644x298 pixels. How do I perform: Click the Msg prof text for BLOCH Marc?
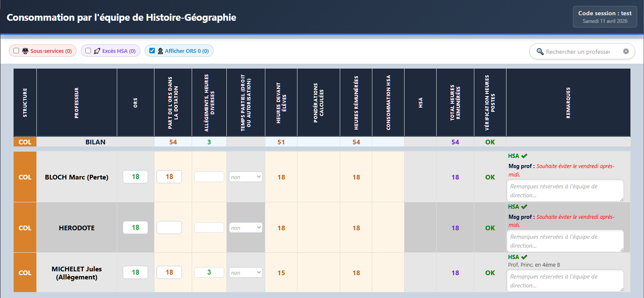pos(561,170)
